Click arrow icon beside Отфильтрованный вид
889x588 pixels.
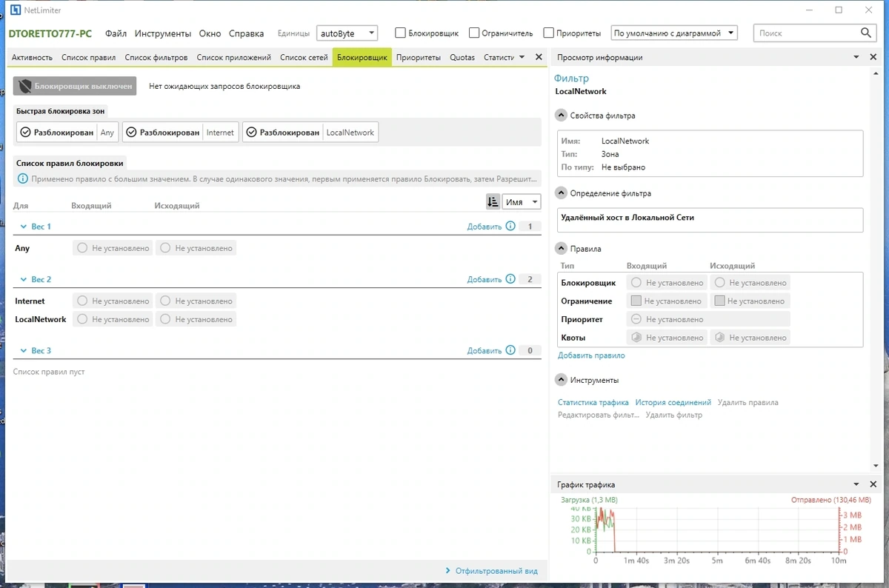448,571
